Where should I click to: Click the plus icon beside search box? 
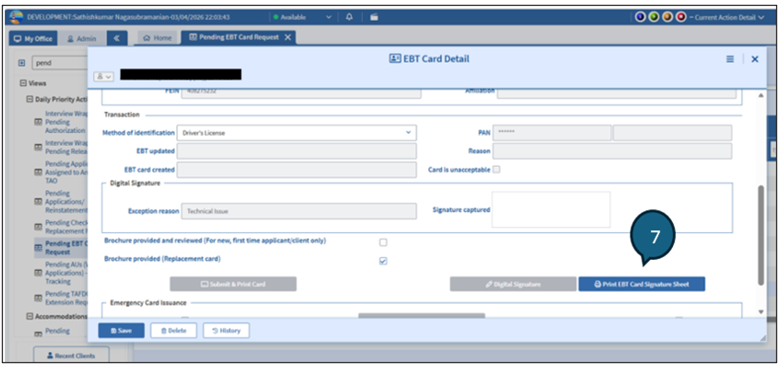click(x=21, y=64)
